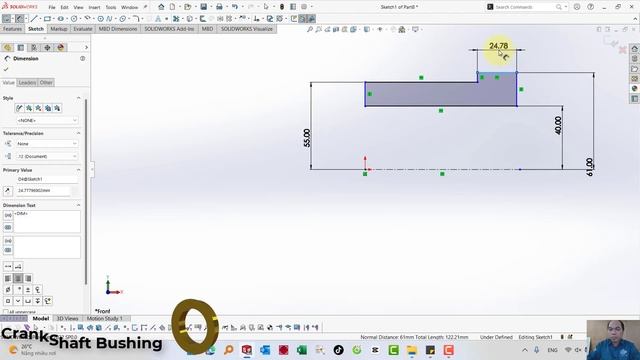Click Apply default style icon
Screen dimensions: 640x360
tap(19, 108)
